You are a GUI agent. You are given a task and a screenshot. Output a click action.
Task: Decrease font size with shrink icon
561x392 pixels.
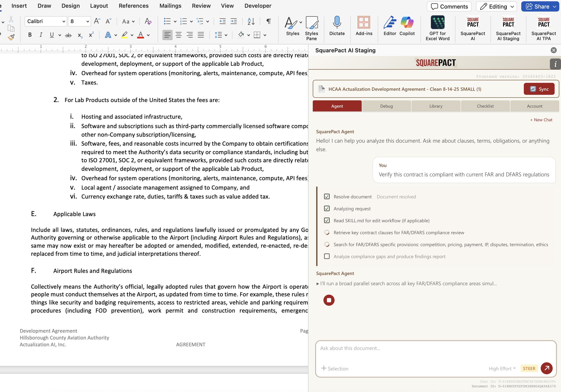(108, 21)
